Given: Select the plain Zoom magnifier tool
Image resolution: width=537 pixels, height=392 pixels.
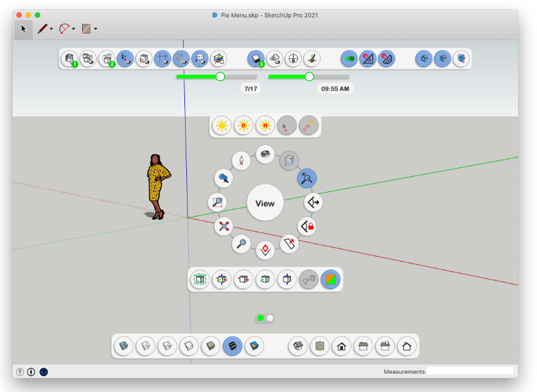Looking at the screenshot, I should tap(241, 244).
